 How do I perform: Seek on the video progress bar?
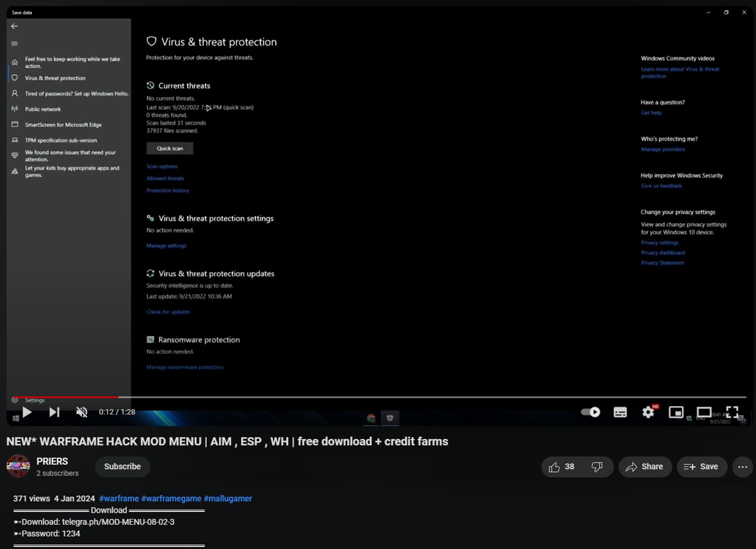pos(379,397)
